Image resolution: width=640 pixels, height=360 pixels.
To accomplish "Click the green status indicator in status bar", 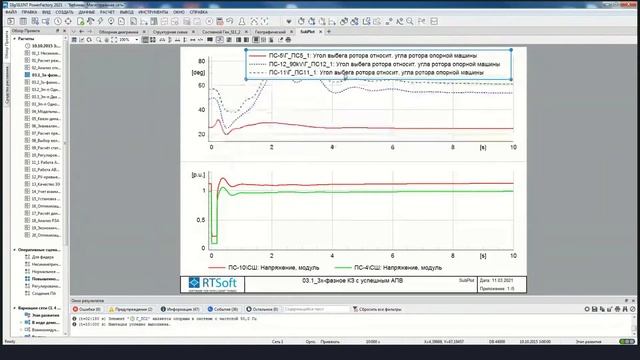I will click(627, 342).
